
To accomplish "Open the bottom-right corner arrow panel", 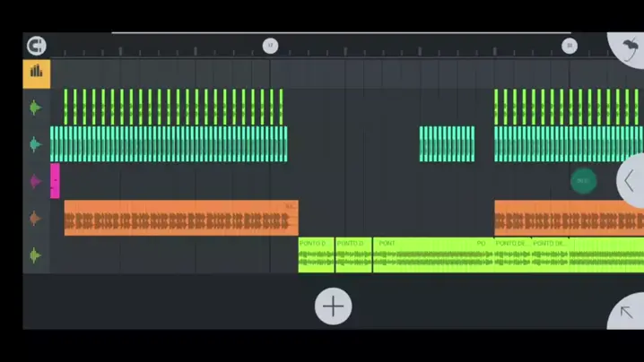I will [x=628, y=314].
